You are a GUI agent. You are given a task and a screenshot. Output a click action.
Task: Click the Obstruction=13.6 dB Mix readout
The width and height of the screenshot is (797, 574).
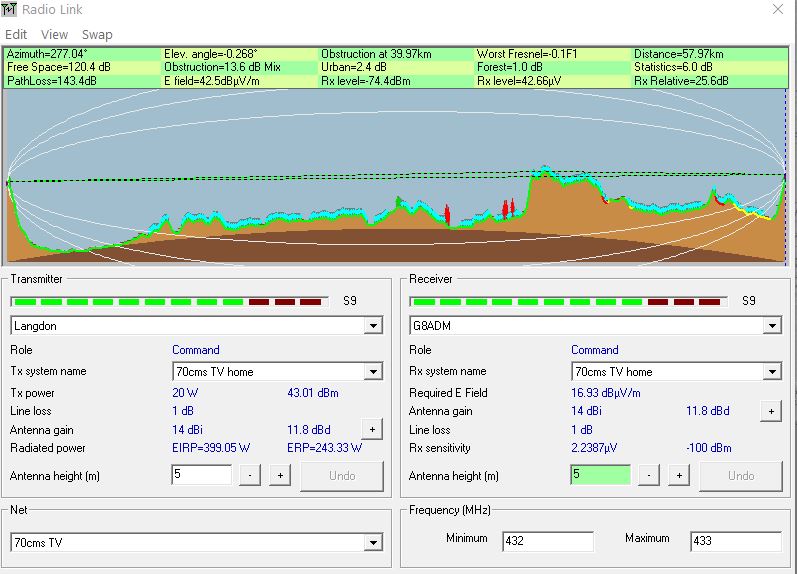pyautogui.click(x=222, y=67)
